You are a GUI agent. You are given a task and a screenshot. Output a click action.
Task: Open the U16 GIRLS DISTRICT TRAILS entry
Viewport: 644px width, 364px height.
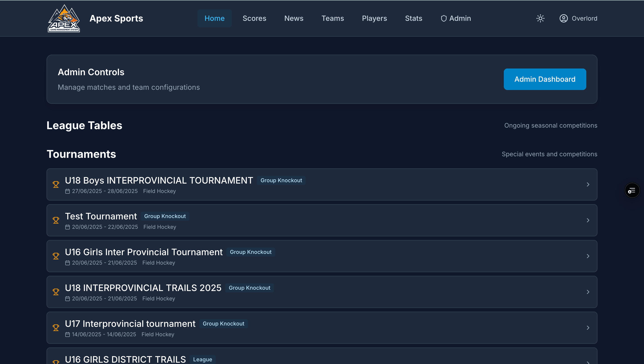(125, 359)
